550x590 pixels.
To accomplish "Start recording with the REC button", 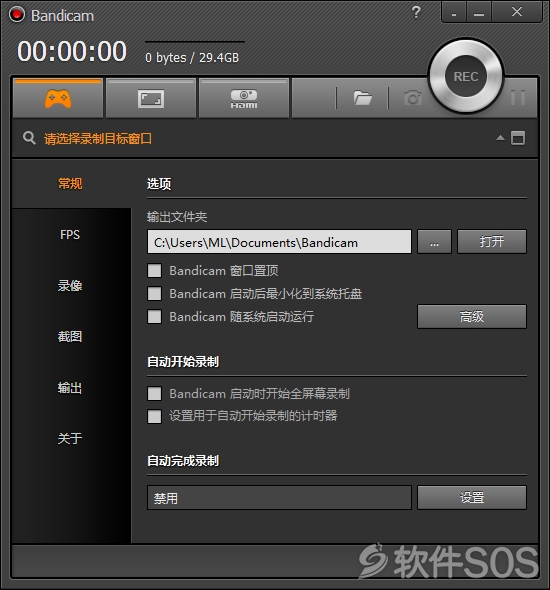I will tap(466, 76).
